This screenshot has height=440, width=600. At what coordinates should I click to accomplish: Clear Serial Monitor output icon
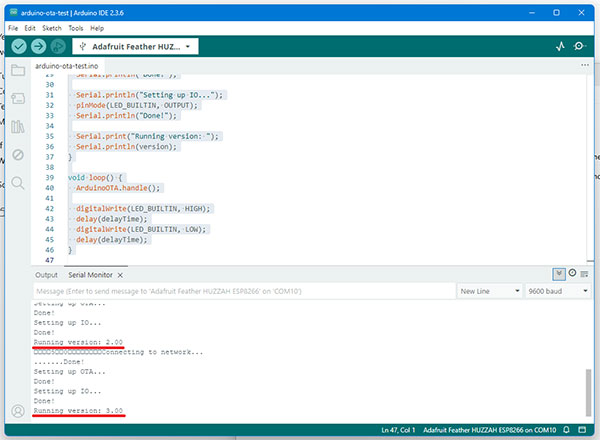(x=584, y=274)
